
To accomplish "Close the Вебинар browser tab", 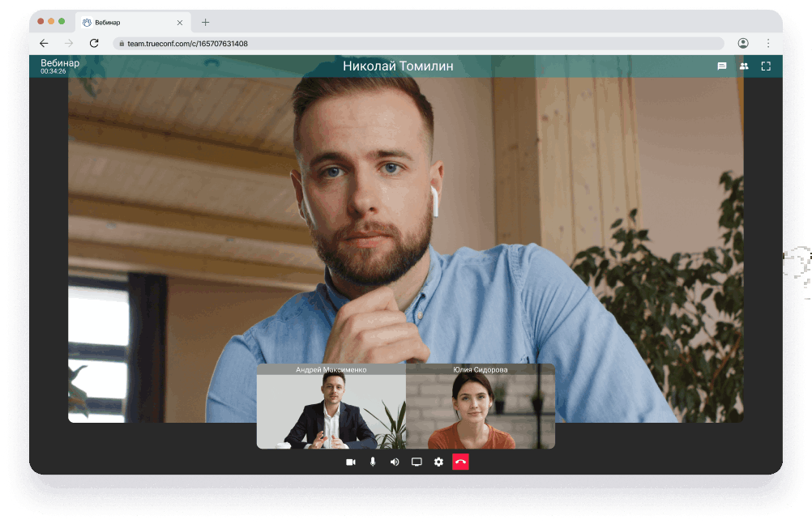I will [x=180, y=23].
